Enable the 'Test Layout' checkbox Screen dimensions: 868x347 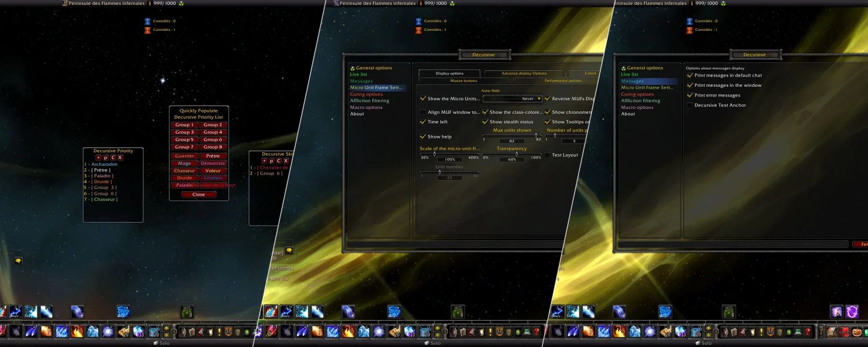(547, 155)
